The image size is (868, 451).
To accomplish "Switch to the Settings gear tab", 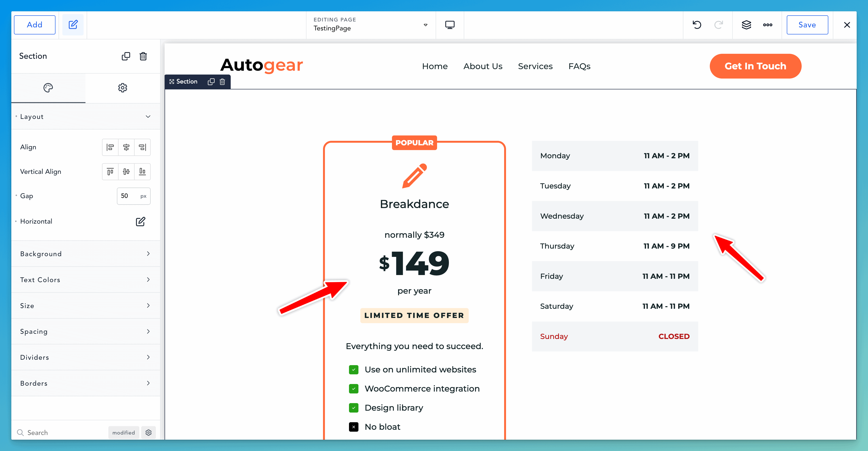I will click(x=123, y=88).
